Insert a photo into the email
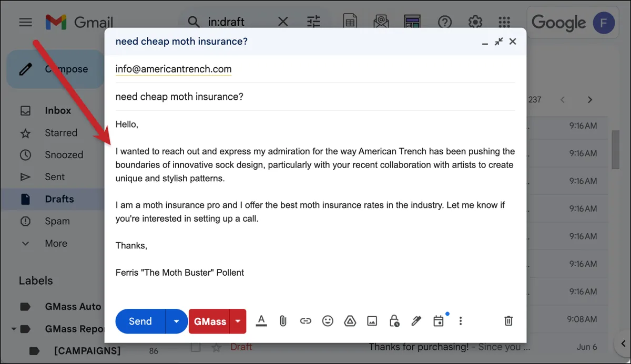 point(372,321)
